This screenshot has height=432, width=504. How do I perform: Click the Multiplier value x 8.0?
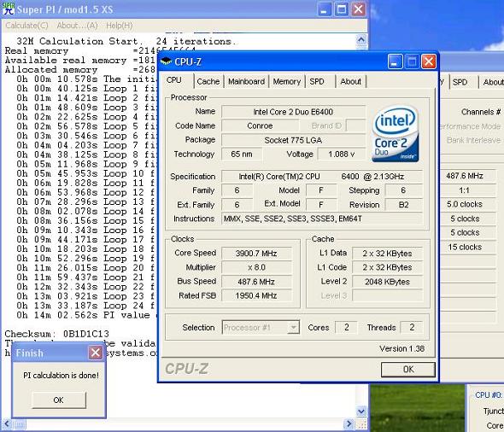point(256,267)
